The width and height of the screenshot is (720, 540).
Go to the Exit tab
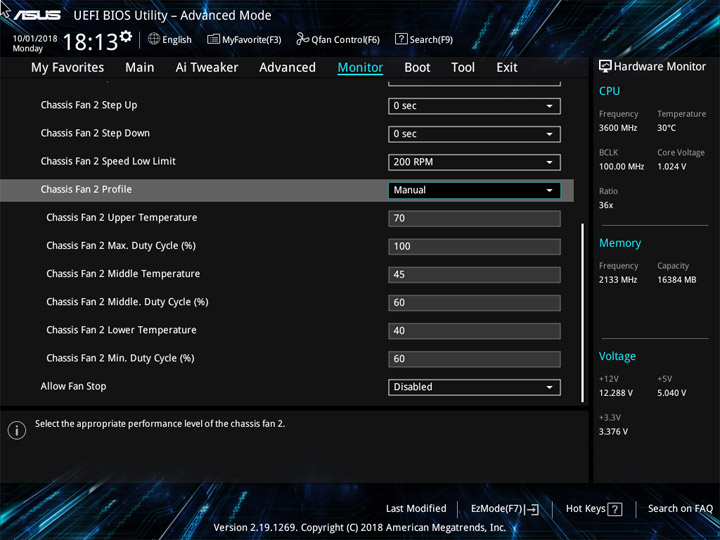[507, 68]
